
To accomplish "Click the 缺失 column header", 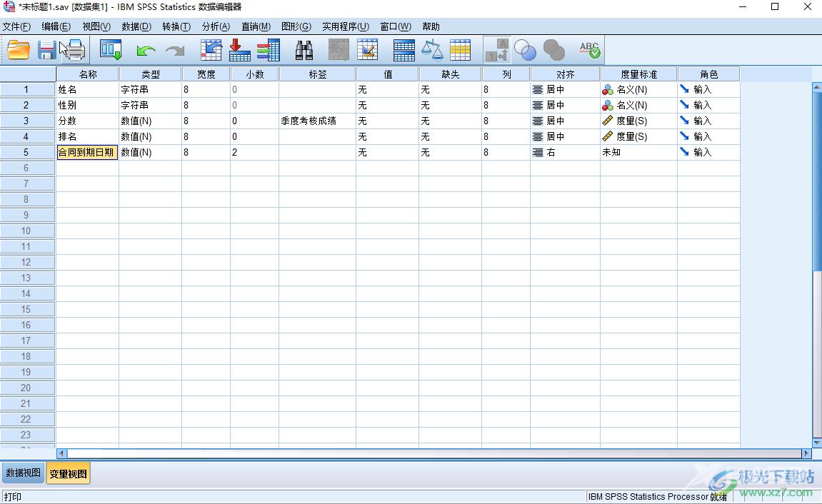I will [450, 74].
